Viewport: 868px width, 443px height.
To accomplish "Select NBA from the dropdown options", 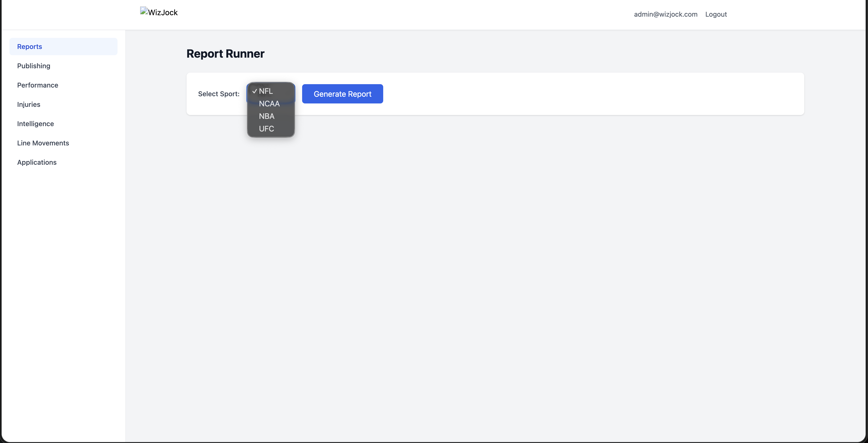I will pos(271,116).
